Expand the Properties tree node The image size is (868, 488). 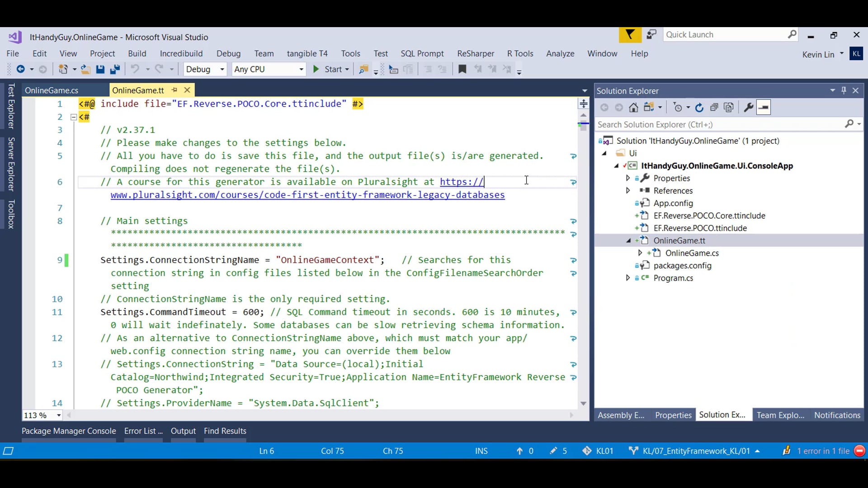click(x=628, y=178)
